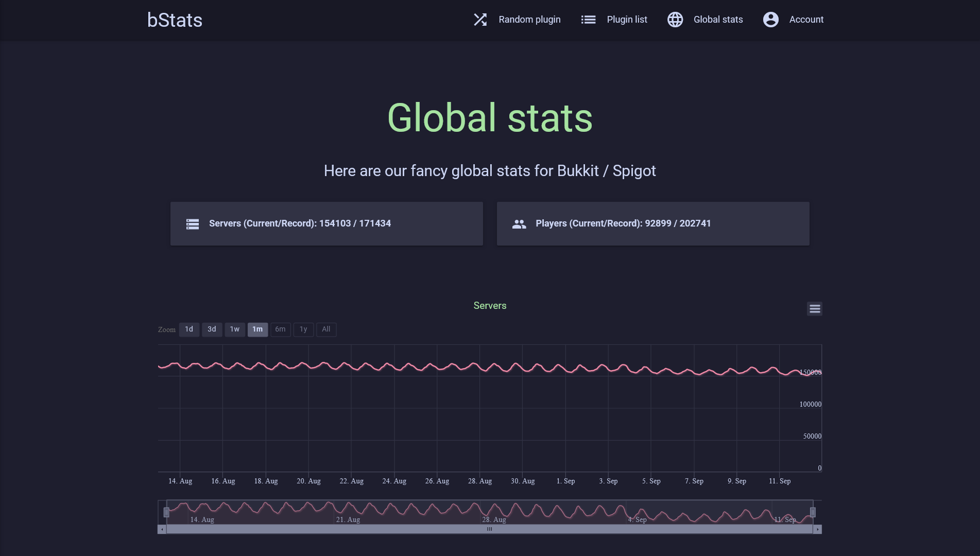Click the navigator left range handle
Screen dimensions: 980x556
166,512
